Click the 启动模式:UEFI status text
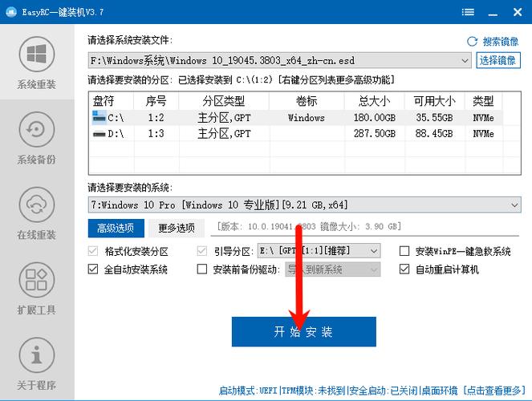532x401 pixels. (249, 391)
